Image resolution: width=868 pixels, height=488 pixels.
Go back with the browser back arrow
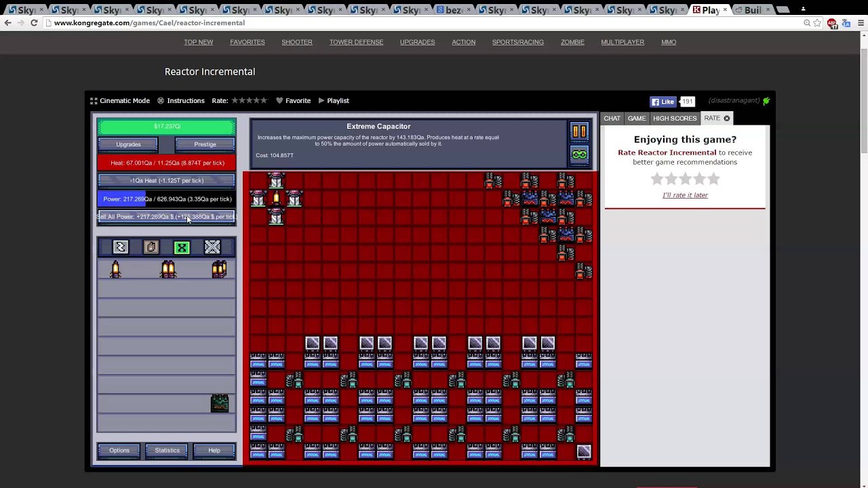(7, 22)
